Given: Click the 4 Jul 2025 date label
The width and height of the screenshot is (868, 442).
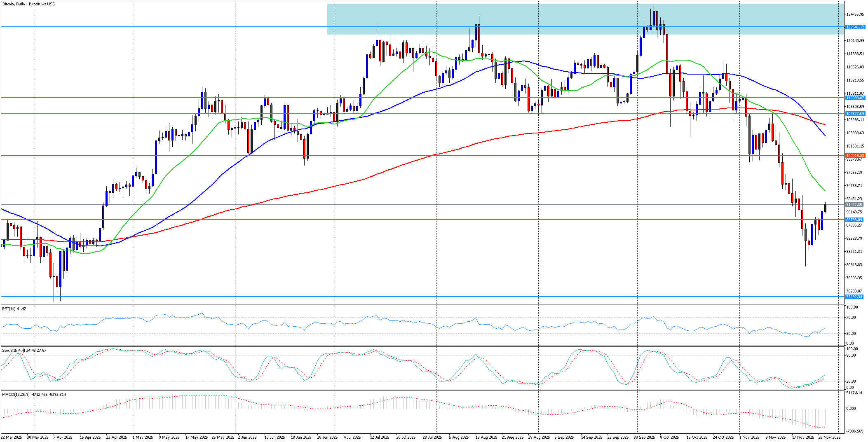Looking at the screenshot, I should coord(352,437).
